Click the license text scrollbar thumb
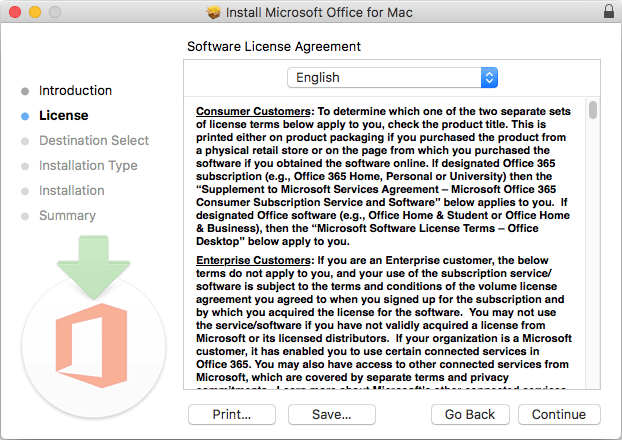This screenshot has width=622, height=440. [593, 110]
